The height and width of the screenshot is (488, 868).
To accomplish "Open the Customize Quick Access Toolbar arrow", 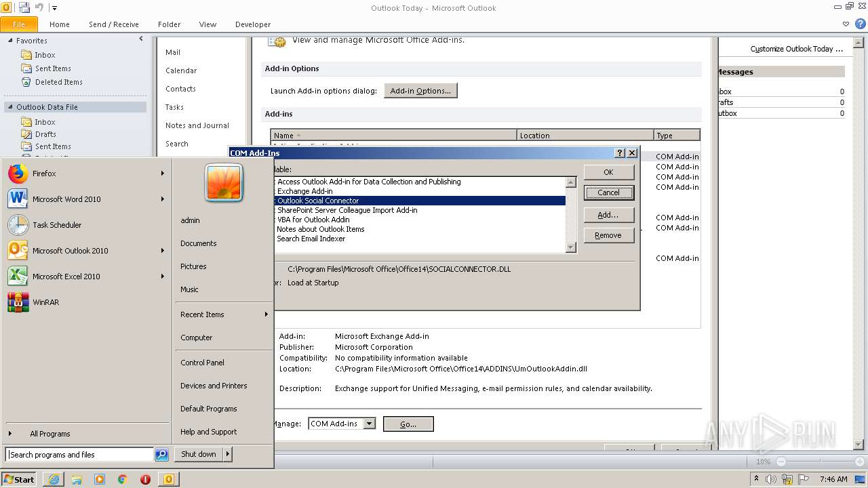I will click(54, 8).
